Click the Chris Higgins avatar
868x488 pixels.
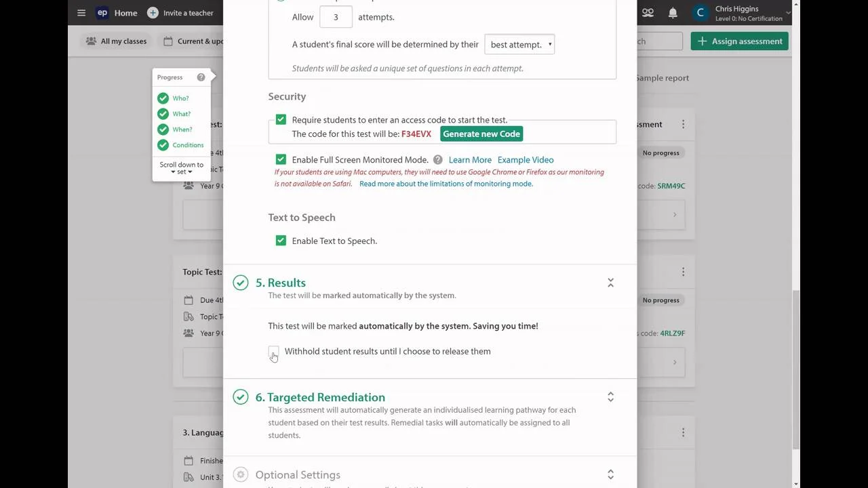point(701,12)
